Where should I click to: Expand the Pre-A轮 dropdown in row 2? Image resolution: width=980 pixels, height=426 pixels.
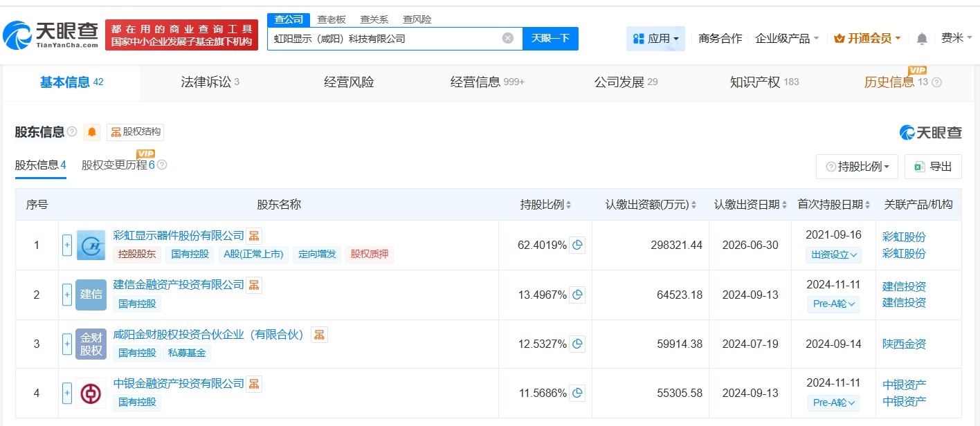(x=833, y=304)
